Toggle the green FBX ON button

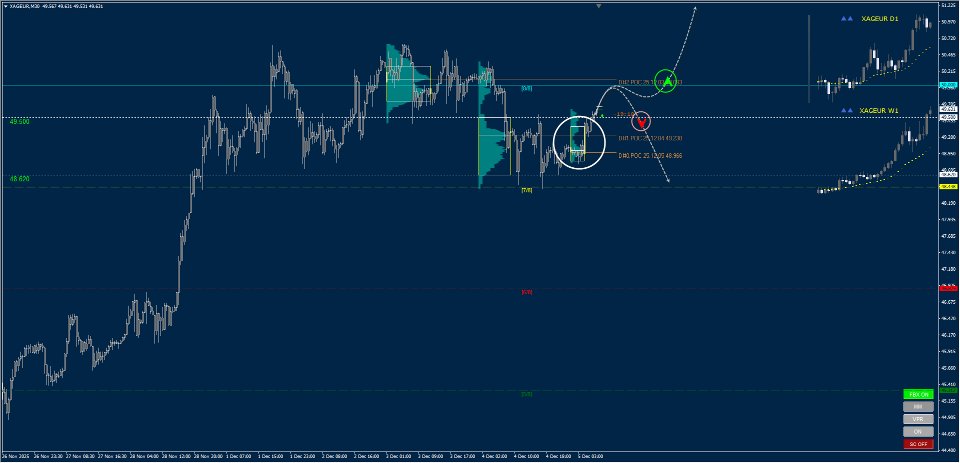[918, 394]
